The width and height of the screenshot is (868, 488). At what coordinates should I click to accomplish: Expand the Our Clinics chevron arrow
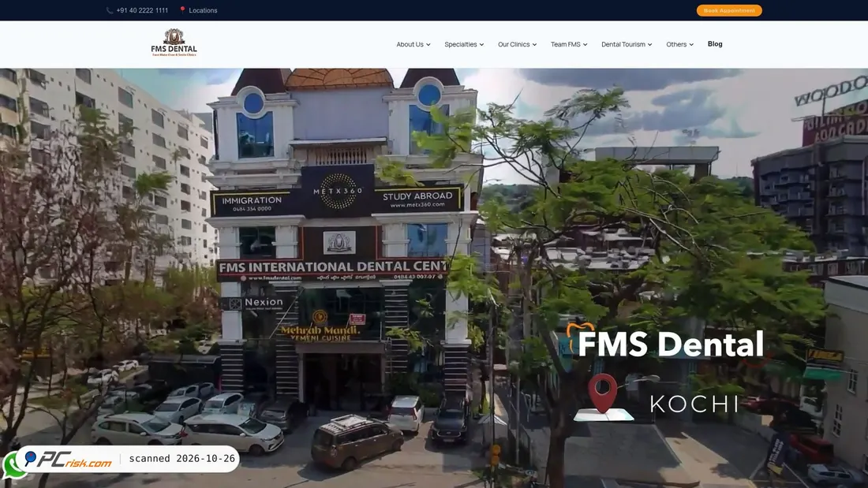534,45
